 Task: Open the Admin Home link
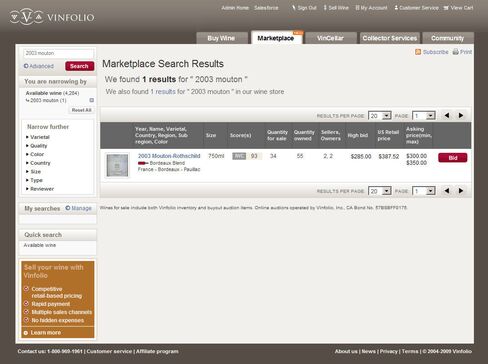pos(235,8)
